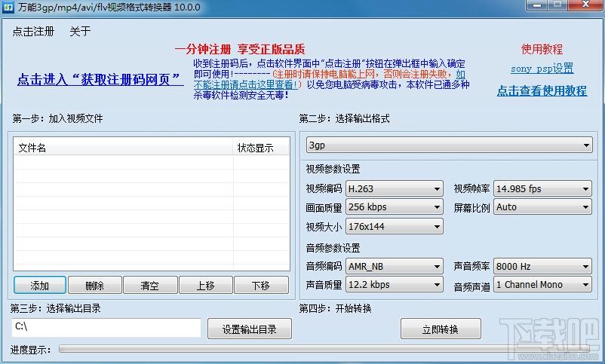
Task: Open the 获取注册码网页 link
Action: tap(100, 80)
